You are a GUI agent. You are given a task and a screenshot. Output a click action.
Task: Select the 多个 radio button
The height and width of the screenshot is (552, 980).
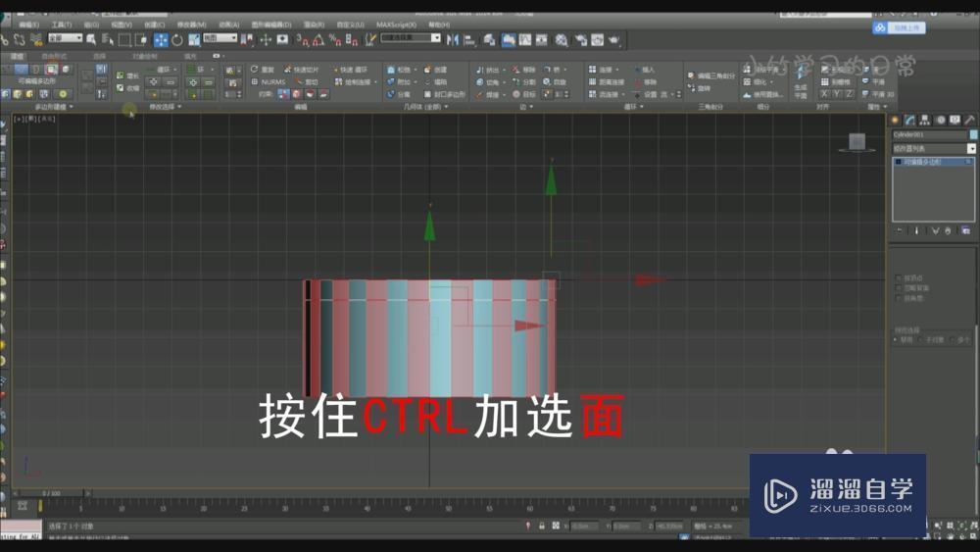[x=953, y=339]
